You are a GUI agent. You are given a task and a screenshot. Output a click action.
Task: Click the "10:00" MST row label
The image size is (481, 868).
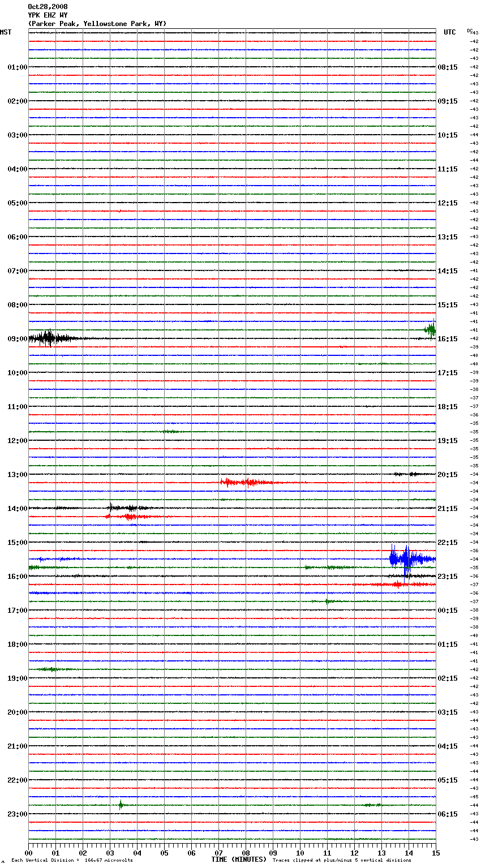pyautogui.click(x=18, y=373)
